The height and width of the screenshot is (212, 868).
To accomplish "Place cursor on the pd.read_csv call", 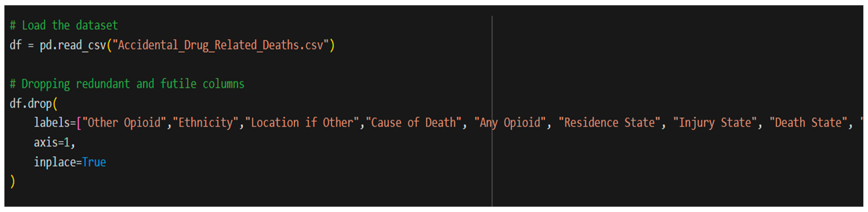I will [73, 45].
